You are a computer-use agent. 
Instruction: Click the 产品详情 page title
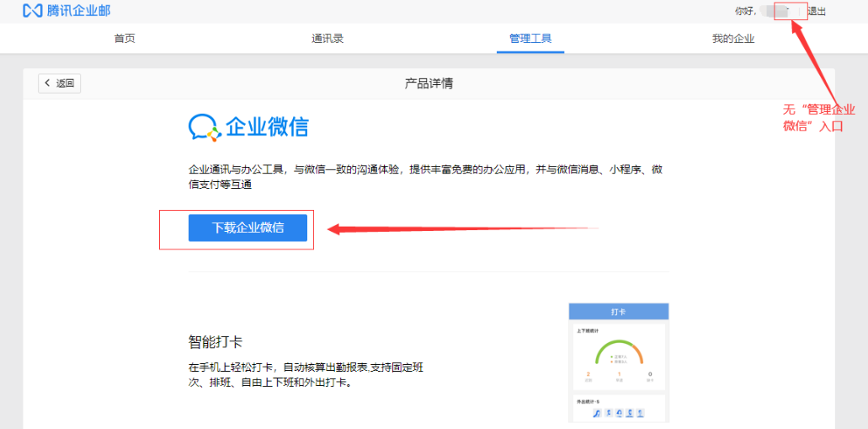pos(429,83)
